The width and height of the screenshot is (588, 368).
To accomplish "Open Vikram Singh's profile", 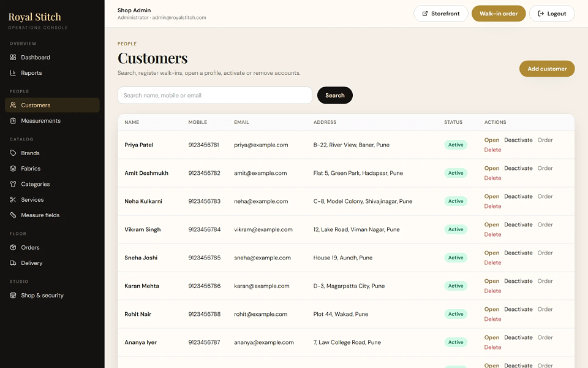I will click(x=492, y=224).
